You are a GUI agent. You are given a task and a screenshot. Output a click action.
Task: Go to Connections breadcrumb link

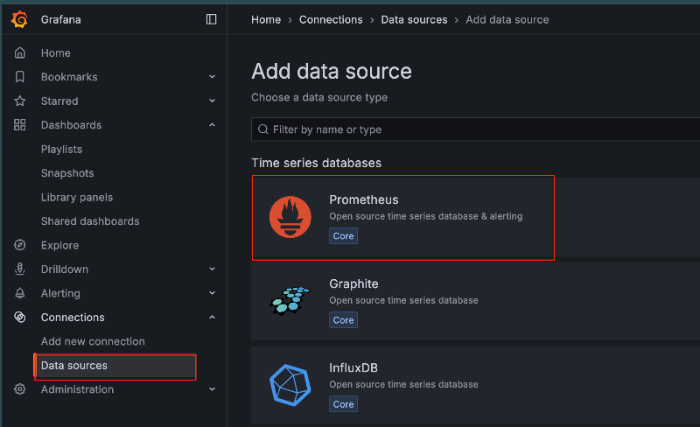(331, 19)
